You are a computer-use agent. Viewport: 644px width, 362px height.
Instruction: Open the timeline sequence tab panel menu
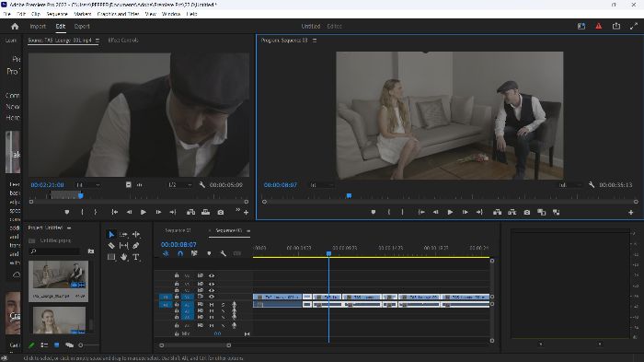click(x=248, y=231)
